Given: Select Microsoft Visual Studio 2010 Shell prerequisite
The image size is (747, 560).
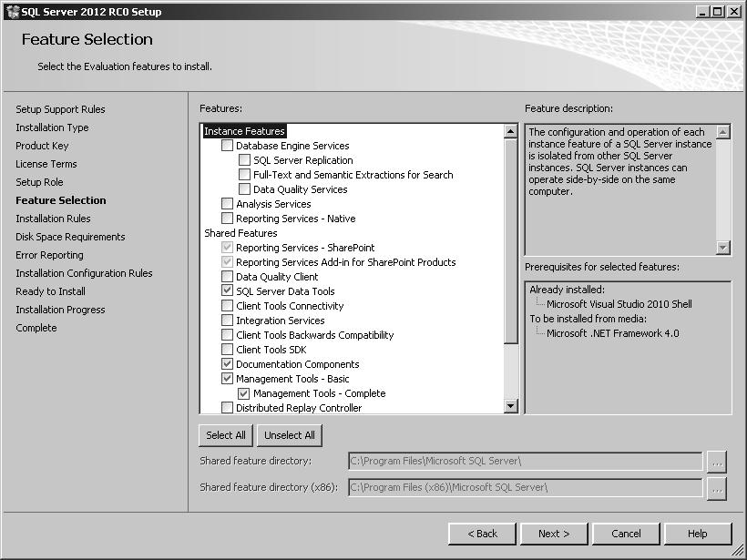Looking at the screenshot, I should coord(619,304).
